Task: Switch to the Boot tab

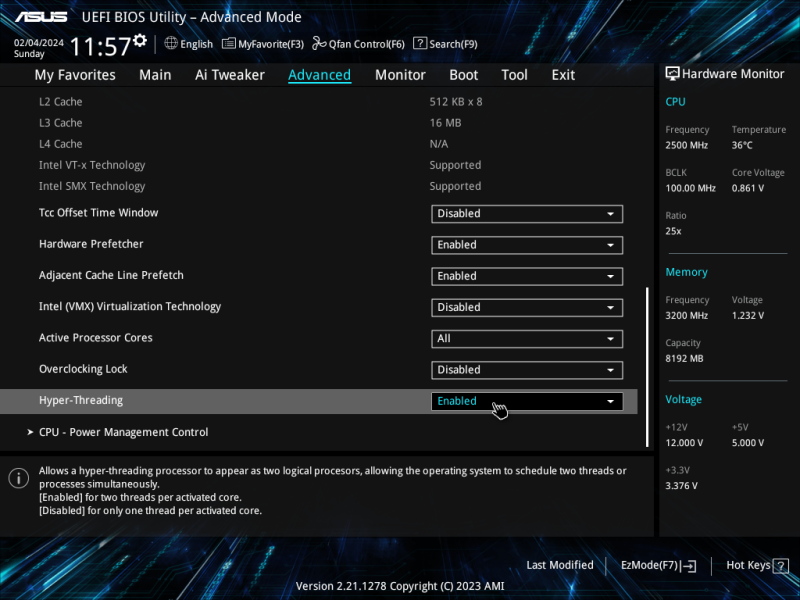Action: tap(463, 75)
